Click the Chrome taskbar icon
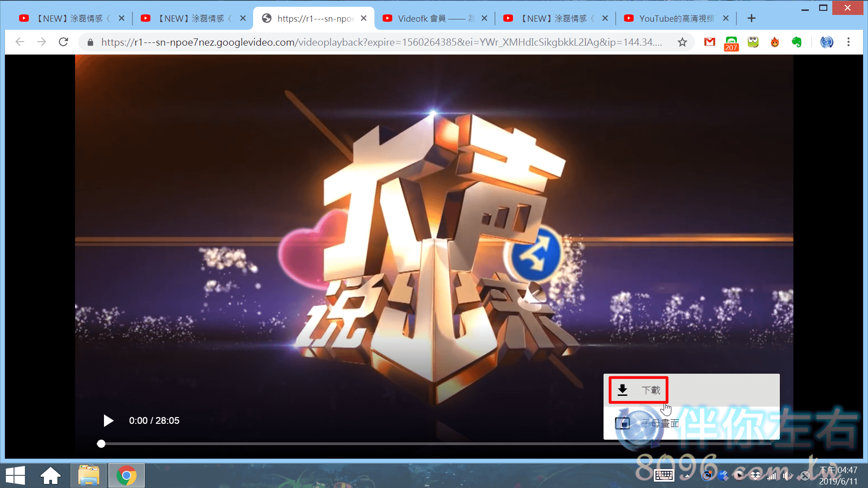Screen dimensions: 868x488 [127, 475]
